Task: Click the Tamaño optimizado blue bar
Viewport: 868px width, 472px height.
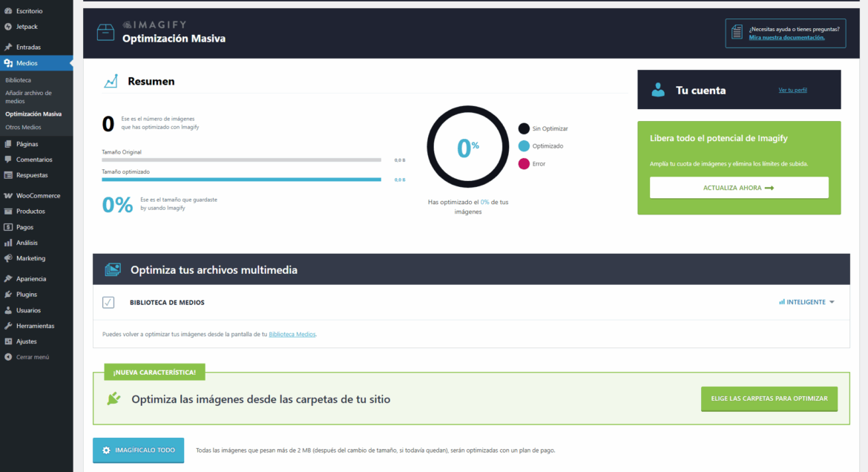Action: (x=241, y=180)
